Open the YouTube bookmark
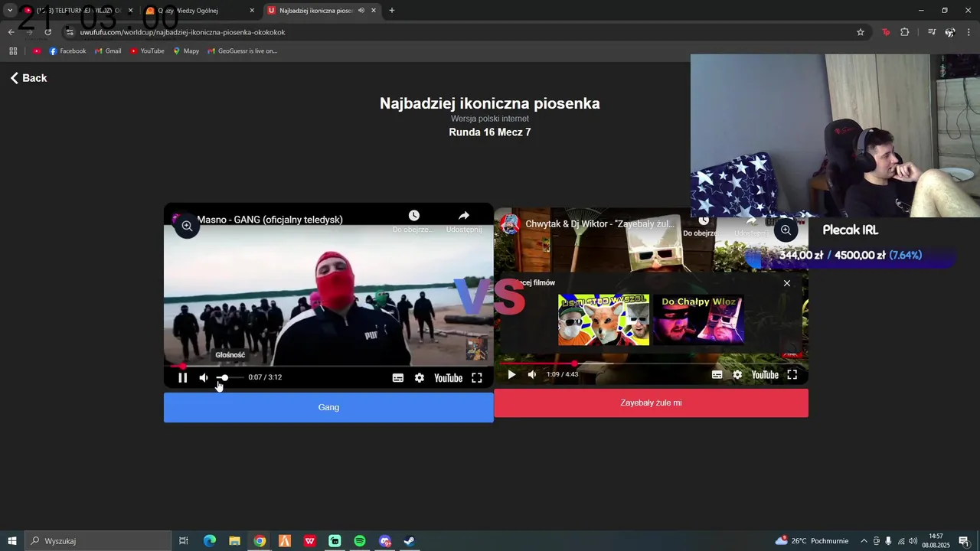 [x=147, y=51]
